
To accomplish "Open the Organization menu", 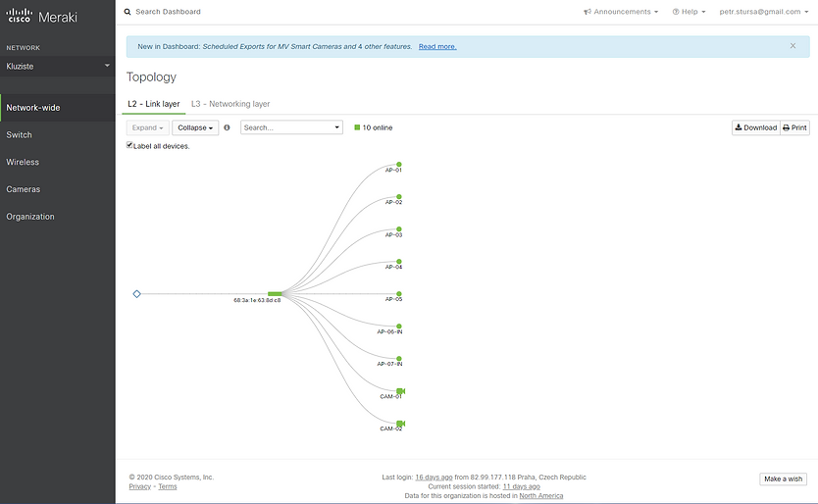I will tap(58, 216).
